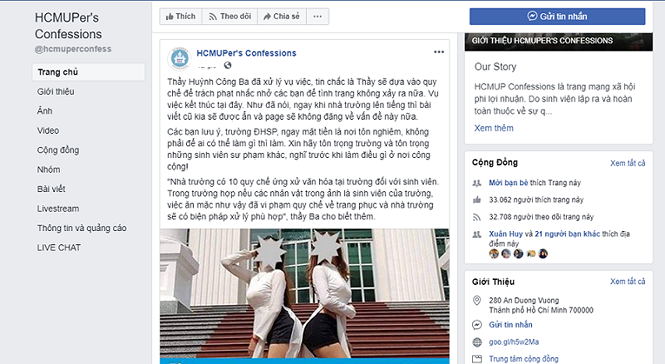Click the Mời bạn bè link

click(x=508, y=183)
